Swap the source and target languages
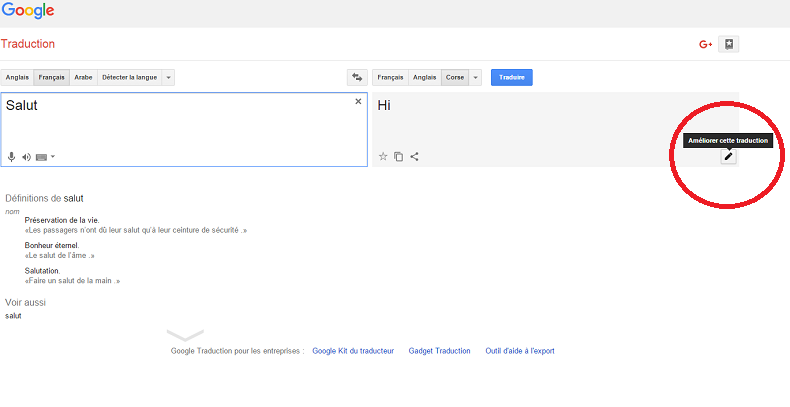This screenshot has width=790, height=407. pos(357,78)
